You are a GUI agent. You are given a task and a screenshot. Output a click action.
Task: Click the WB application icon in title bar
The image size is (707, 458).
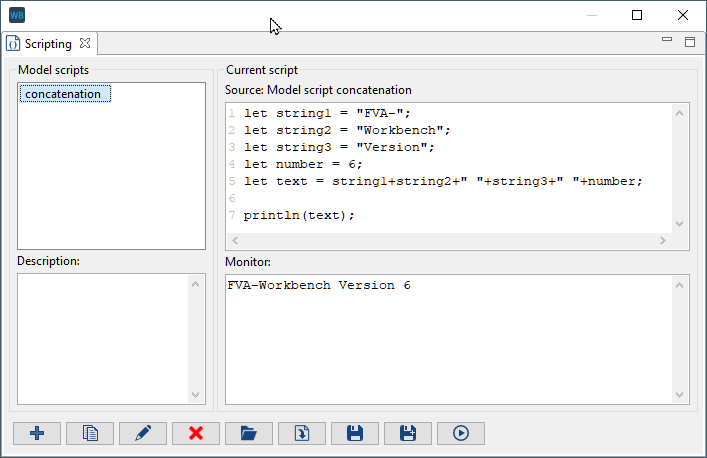(x=17, y=15)
